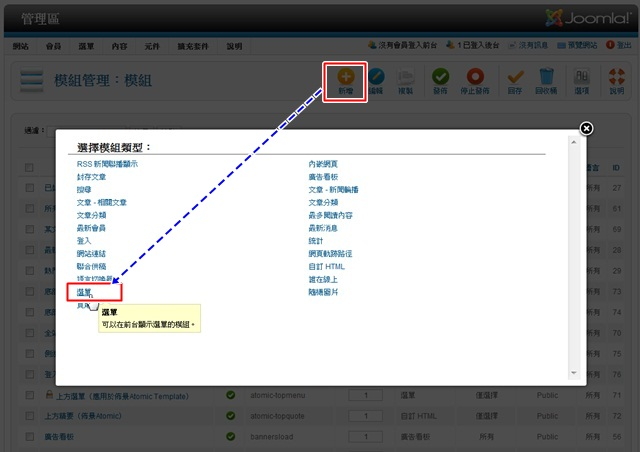640x452 pixels.
Task: Click the 回收桶 (Trash) bin icon
Action: (x=546, y=81)
